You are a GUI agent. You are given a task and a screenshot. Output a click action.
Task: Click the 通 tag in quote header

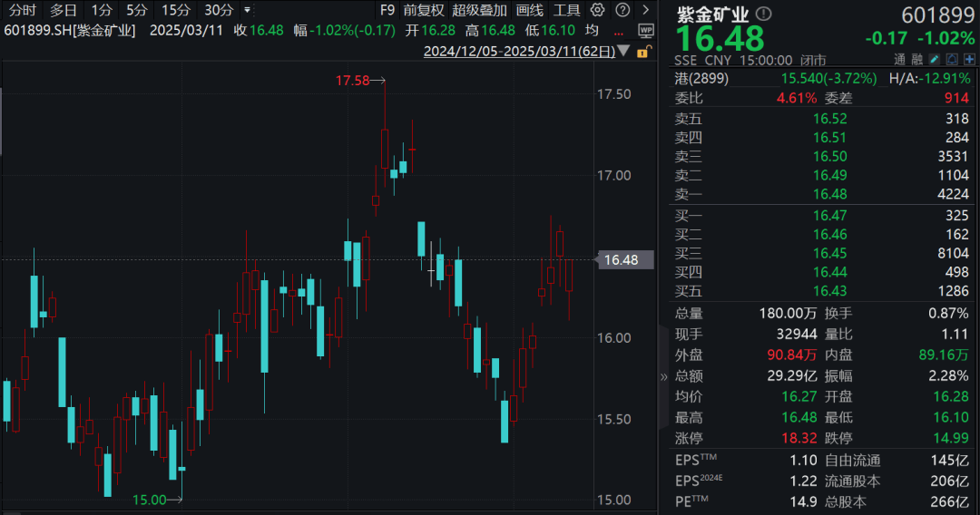click(898, 59)
